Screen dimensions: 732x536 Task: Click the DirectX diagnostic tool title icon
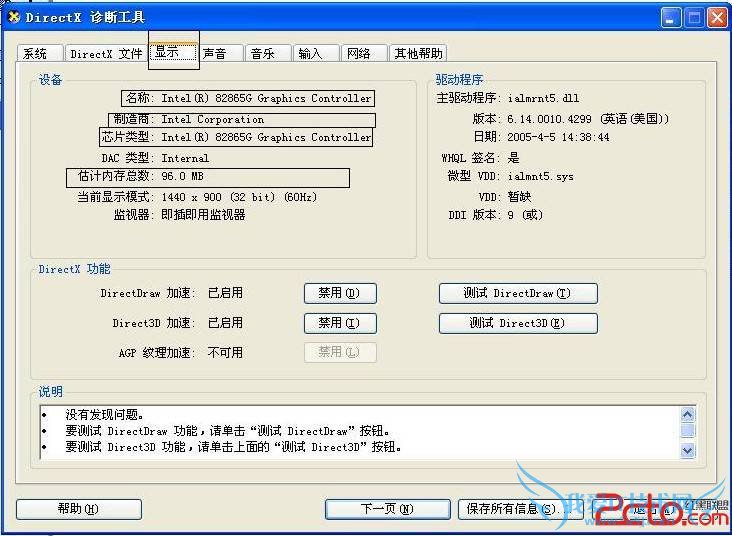(x=14, y=18)
